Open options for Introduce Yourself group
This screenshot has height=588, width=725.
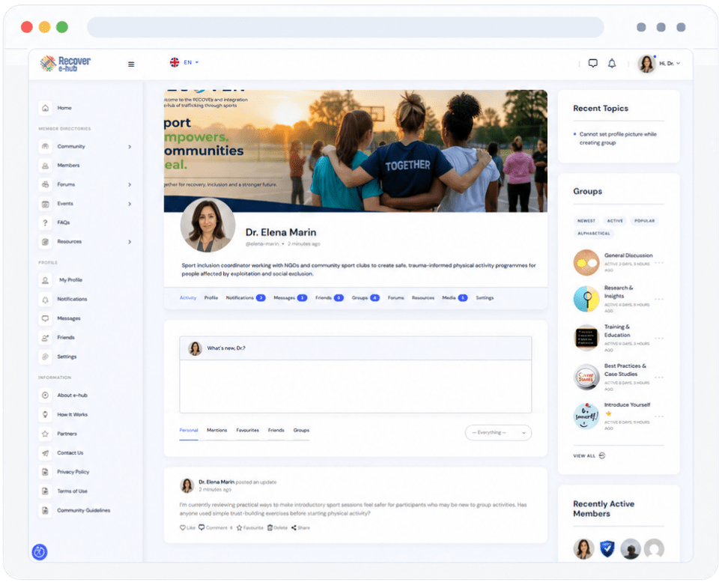pyautogui.click(x=659, y=417)
